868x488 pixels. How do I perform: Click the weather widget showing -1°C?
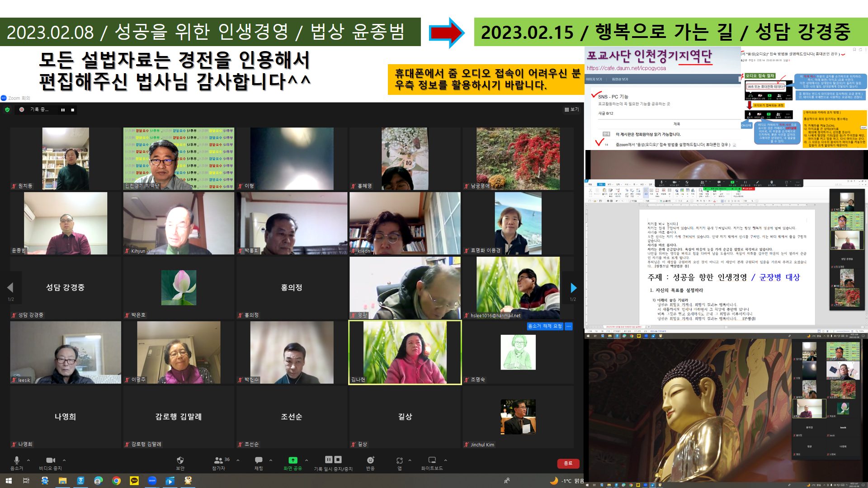(x=566, y=481)
